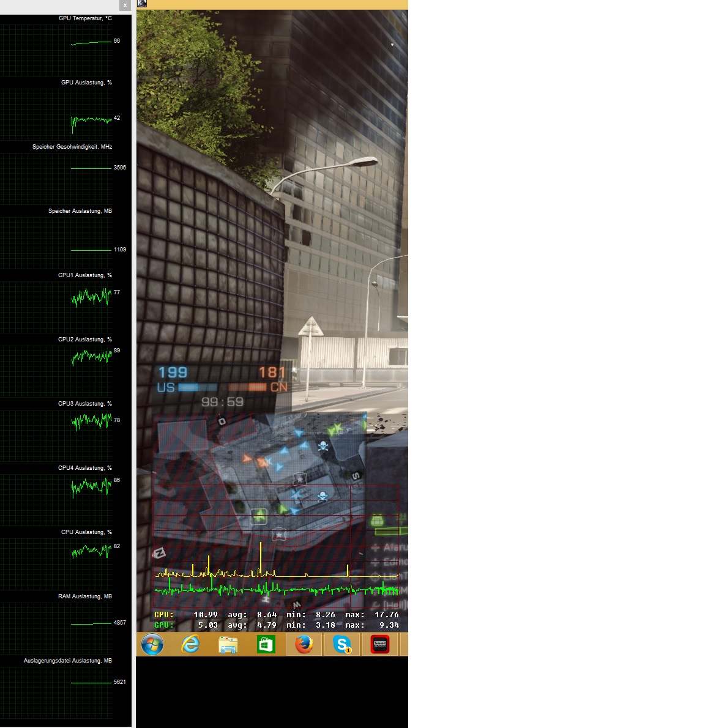Image resolution: width=705 pixels, height=728 pixels.
Task: Click the GPU frametime readout 5.03
Action: (208, 625)
